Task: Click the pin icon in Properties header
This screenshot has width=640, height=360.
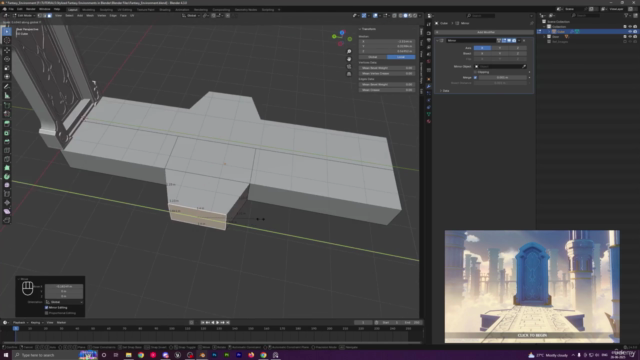Action: click(x=531, y=23)
